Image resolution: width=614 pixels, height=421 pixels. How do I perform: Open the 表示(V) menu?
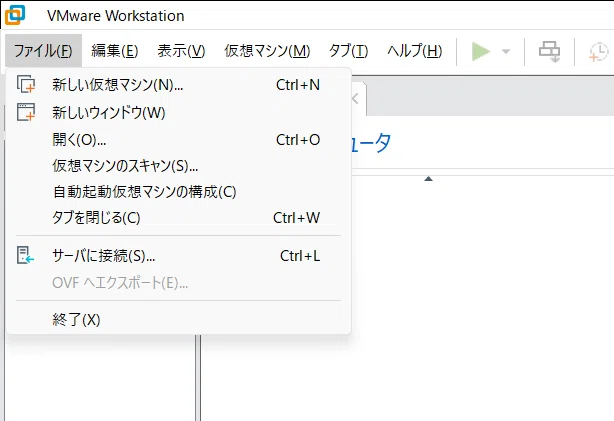click(181, 51)
